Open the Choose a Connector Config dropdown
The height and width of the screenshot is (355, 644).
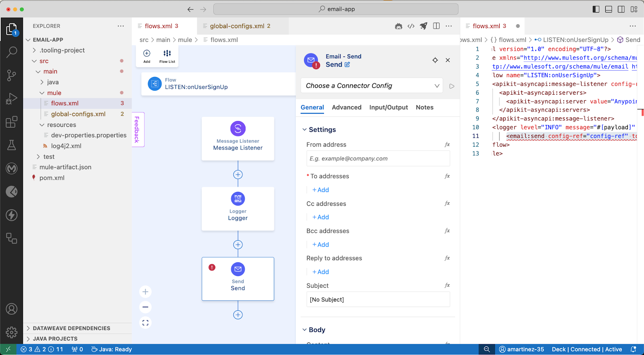point(372,86)
